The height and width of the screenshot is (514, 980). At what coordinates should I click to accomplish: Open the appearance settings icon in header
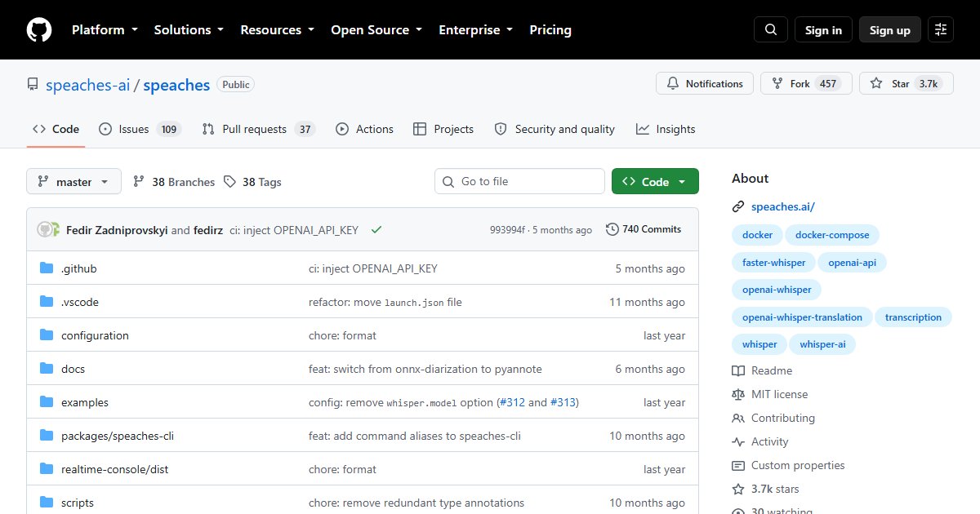(941, 30)
